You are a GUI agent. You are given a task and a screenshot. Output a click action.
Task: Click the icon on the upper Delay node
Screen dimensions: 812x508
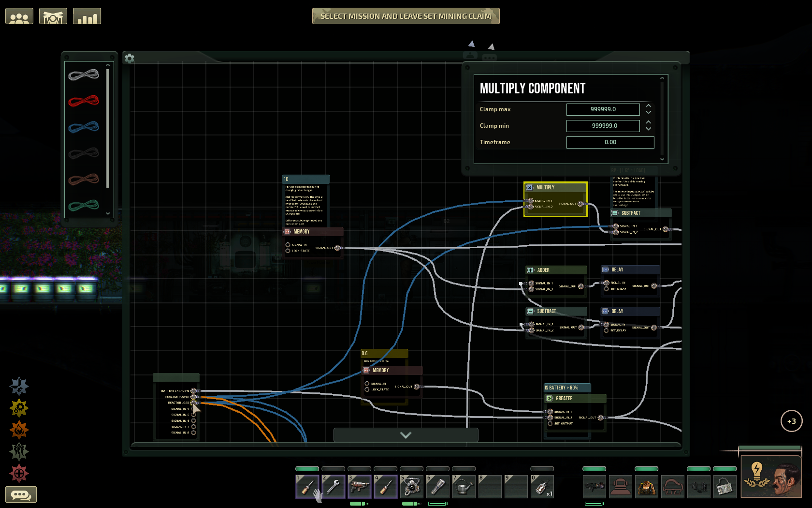pyautogui.click(x=605, y=270)
